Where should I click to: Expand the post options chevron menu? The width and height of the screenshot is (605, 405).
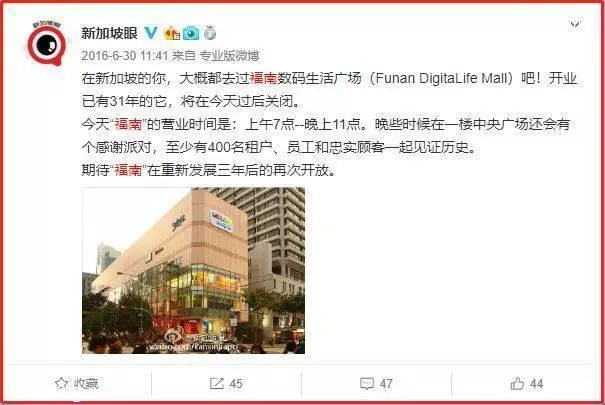click(x=575, y=25)
